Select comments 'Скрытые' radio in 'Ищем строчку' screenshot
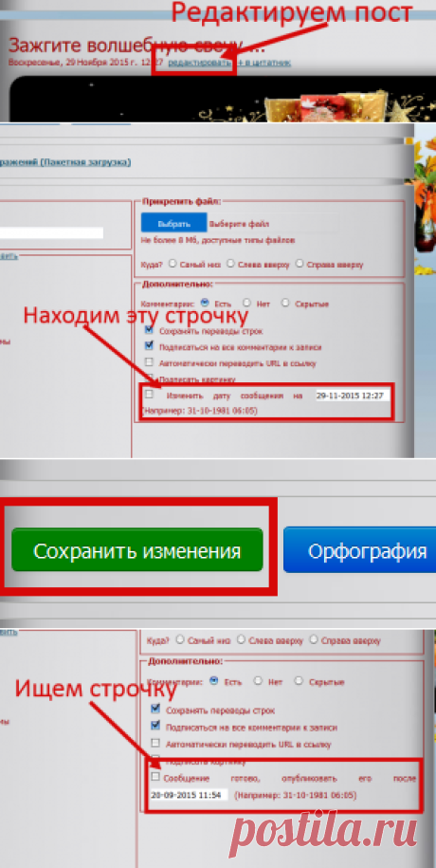This screenshot has height=868, width=436. 299,680
